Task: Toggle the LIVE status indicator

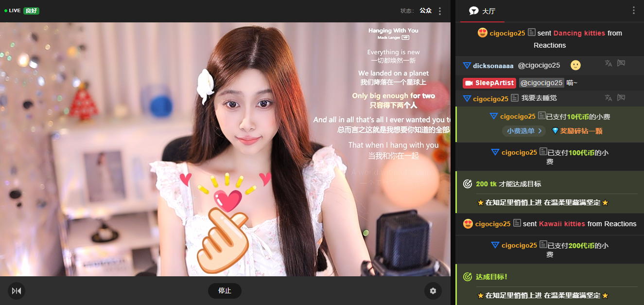Action: point(13,11)
